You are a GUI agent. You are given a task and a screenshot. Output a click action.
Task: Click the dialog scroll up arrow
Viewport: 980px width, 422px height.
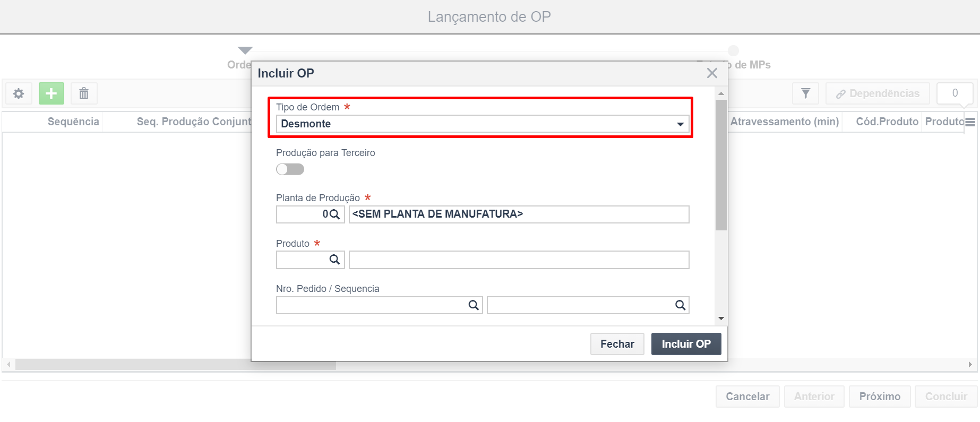pos(721,93)
